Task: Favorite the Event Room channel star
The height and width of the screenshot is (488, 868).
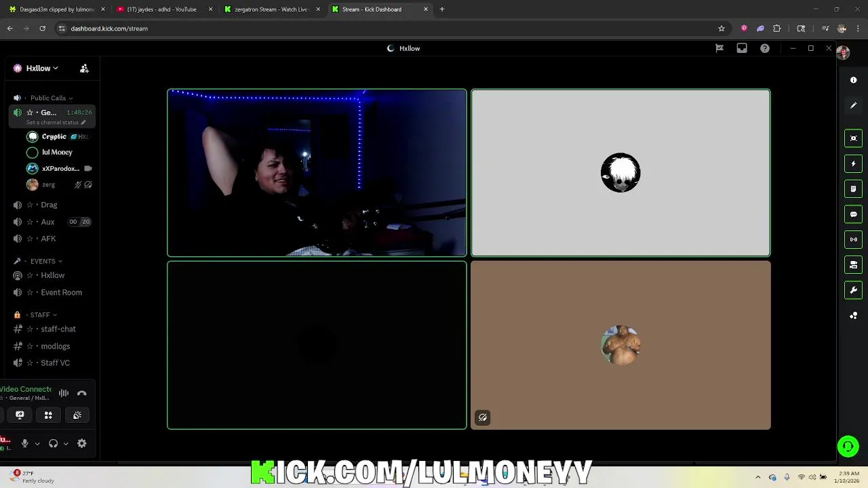Action: pos(29,292)
